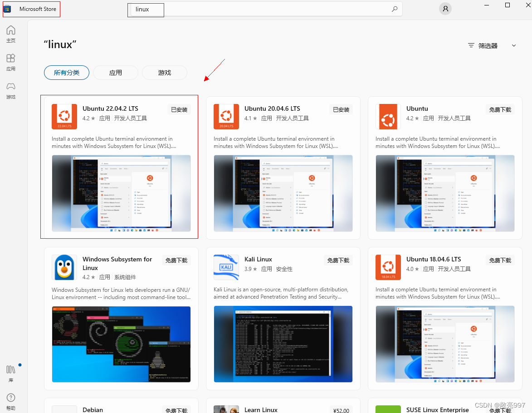Click free download for SUSE Linux Enterprise
Image resolution: width=532 pixels, height=413 pixels.
coord(500,410)
